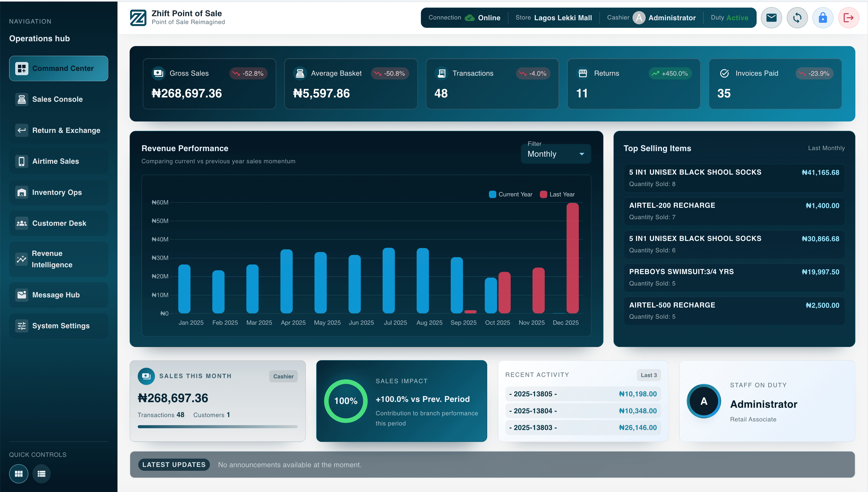The height and width of the screenshot is (492, 868).
Task: Click the Revenue Intelligence chart icon
Action: click(x=22, y=259)
